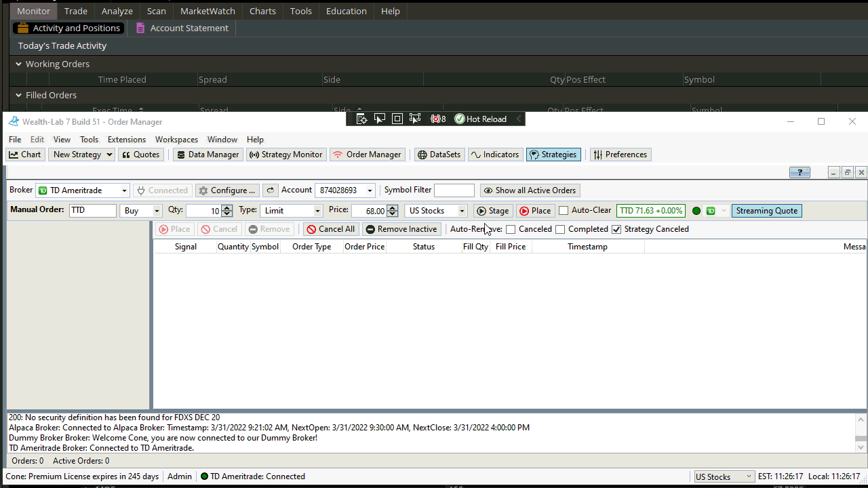
Task: Click the Manual Order symbol field
Action: (93, 211)
